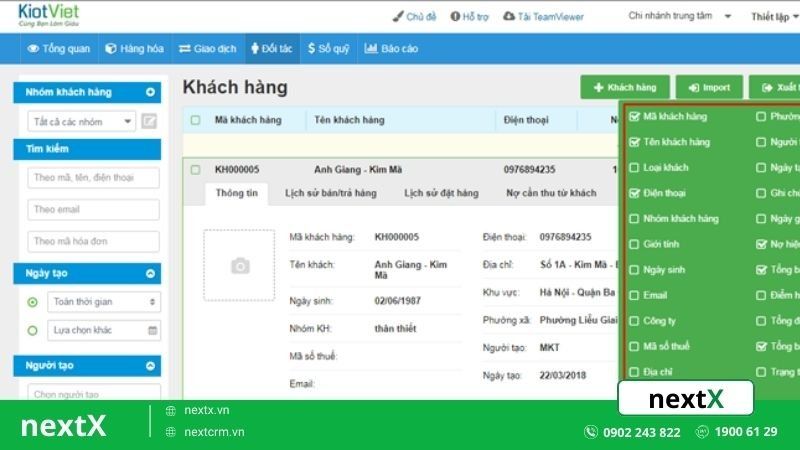Open Hỗ trợ help in top bar
800x450 pixels.
pyautogui.click(x=469, y=16)
